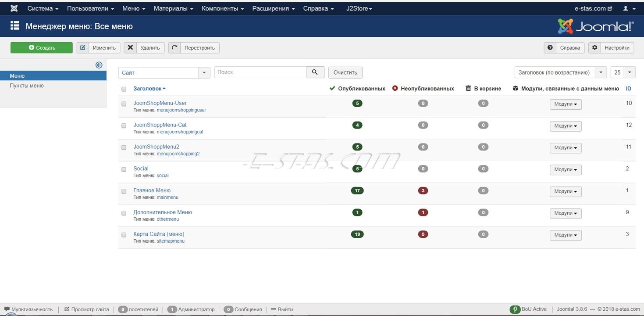Screen dimensions: 644x316
Task: Click the Менеджер меню list icon in header
Action: click(x=15, y=26)
